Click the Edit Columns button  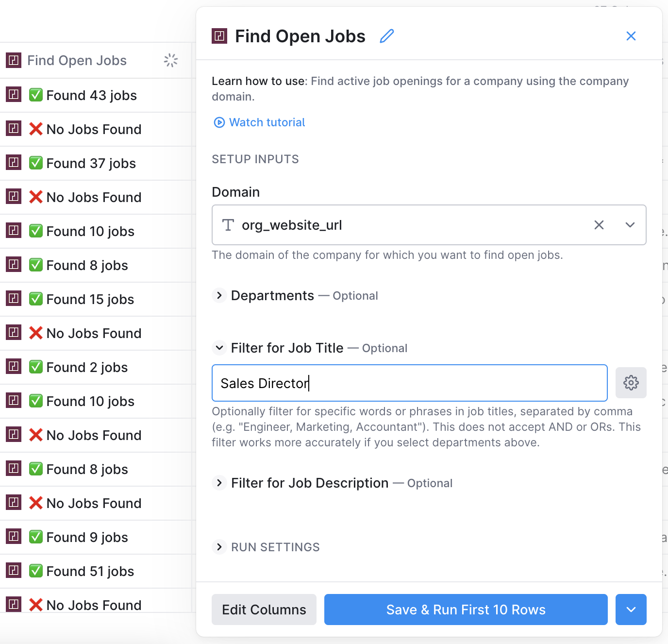coord(264,610)
